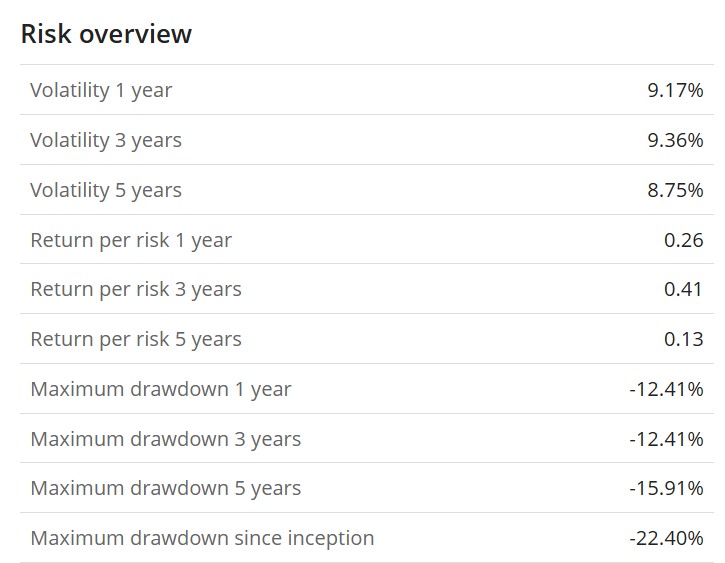725x563 pixels.
Task: Select the Maximum drawdown 3 years label
Action: (166, 439)
